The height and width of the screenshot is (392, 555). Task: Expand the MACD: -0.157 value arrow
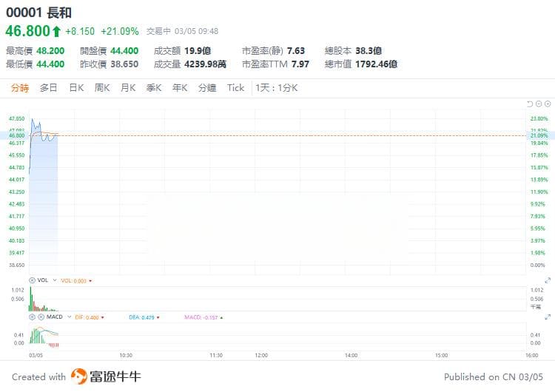pos(221,318)
